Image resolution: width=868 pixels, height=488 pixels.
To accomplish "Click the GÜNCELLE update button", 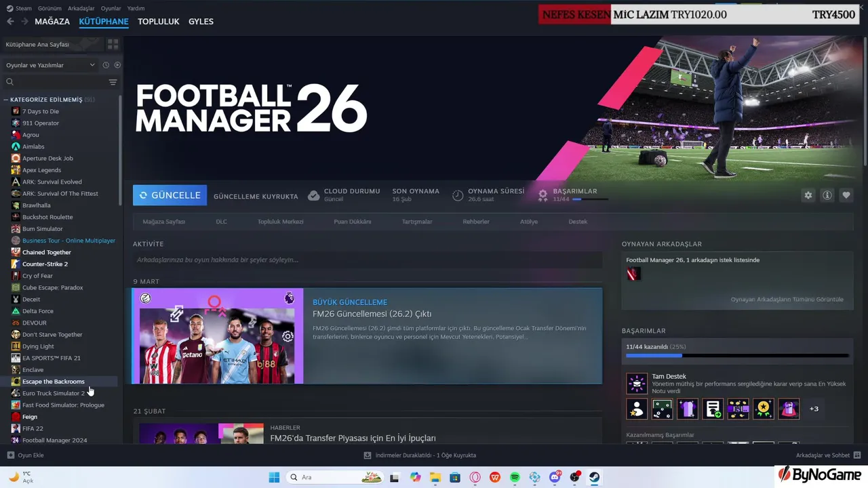I will [170, 195].
